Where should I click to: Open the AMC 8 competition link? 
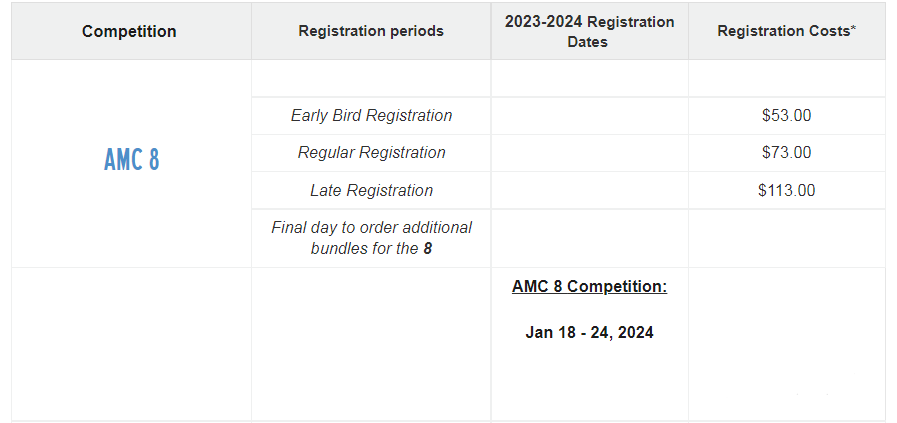(x=132, y=159)
